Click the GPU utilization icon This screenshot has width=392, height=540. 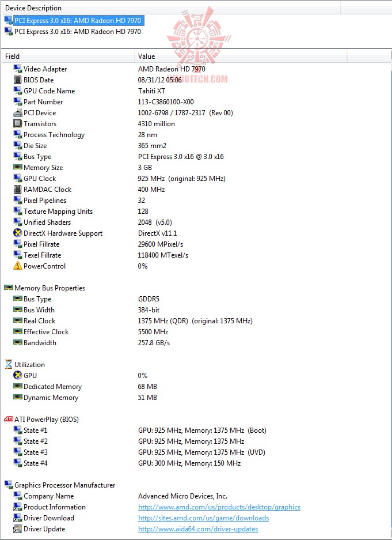point(17,375)
